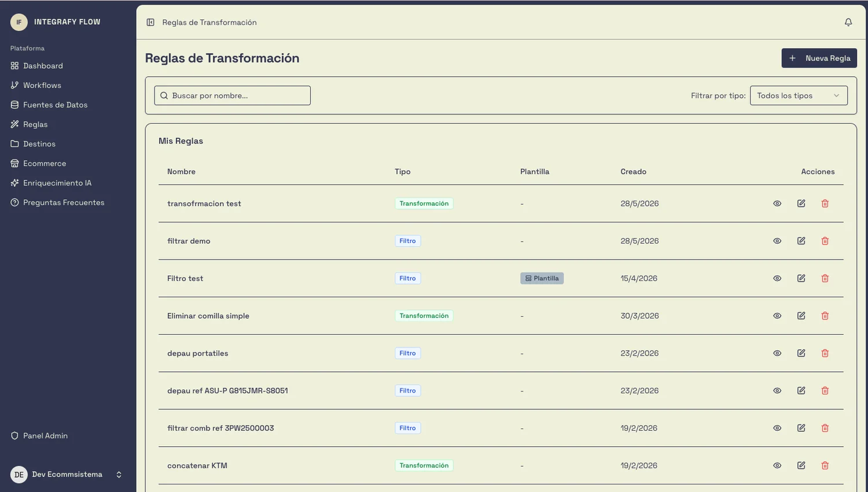Edit the 'depau portatiles' rule
The height and width of the screenshot is (492, 868).
[x=801, y=353]
